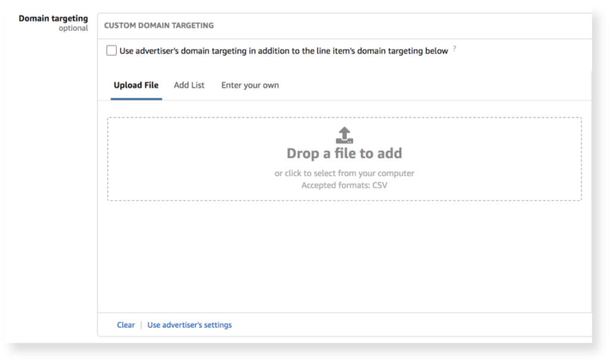Click the 'Accepted formats: CSV' text
The height and width of the screenshot is (364, 609).
pyautogui.click(x=344, y=186)
